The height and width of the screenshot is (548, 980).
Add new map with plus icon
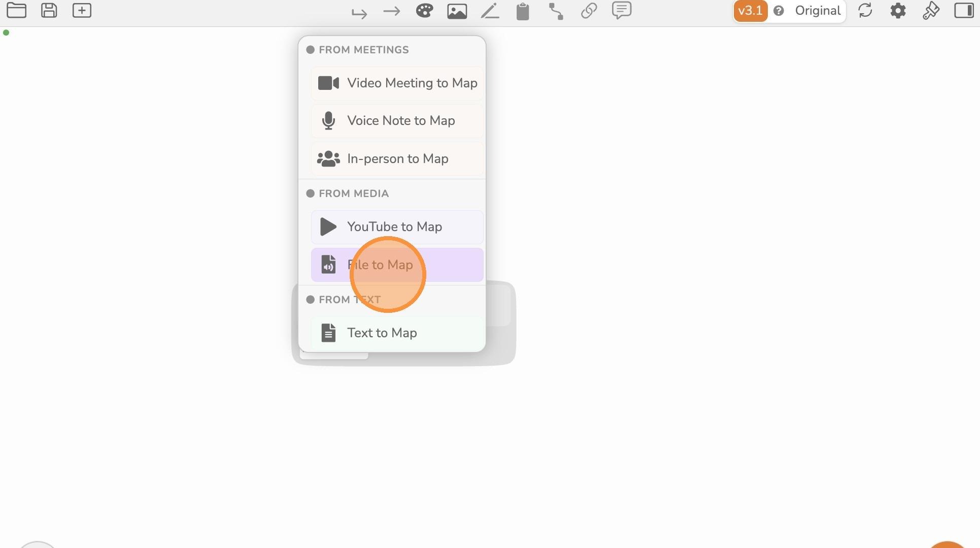point(82,11)
